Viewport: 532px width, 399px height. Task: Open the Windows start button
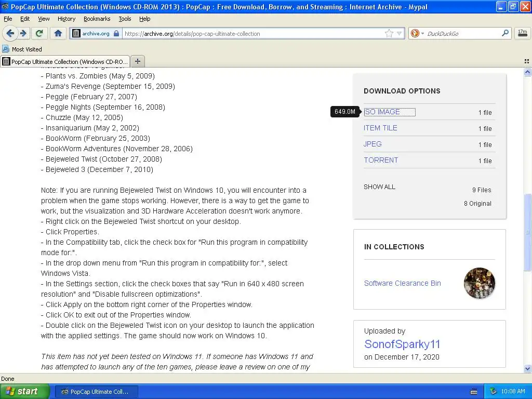coord(25,392)
